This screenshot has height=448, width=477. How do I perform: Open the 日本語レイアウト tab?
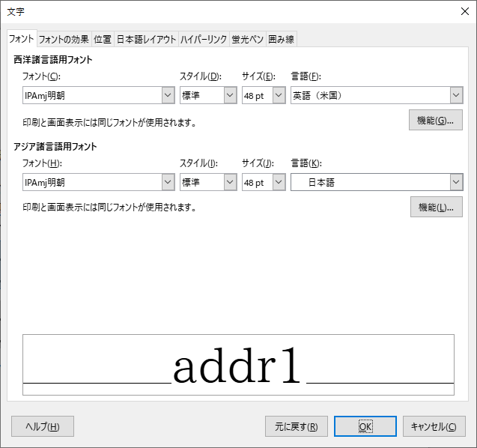coord(146,39)
